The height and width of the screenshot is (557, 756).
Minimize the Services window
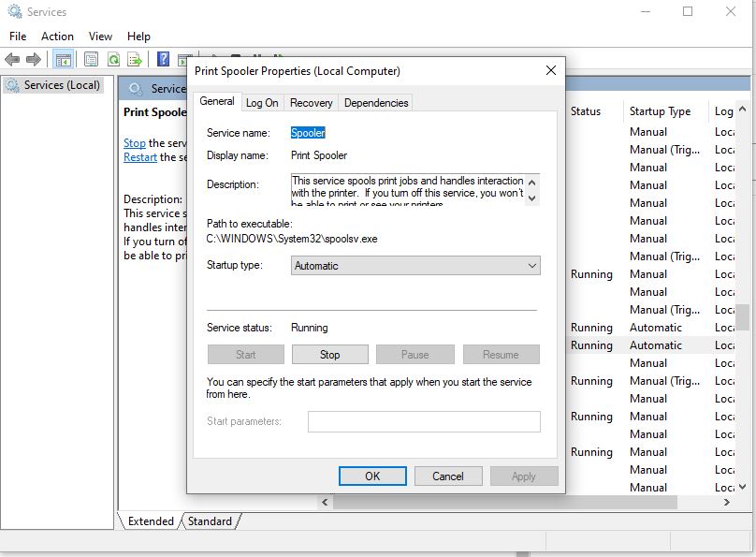645,11
